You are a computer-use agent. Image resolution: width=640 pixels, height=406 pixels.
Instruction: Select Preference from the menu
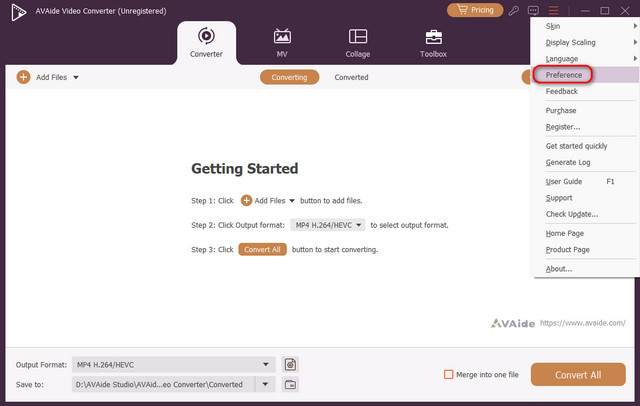(x=564, y=75)
